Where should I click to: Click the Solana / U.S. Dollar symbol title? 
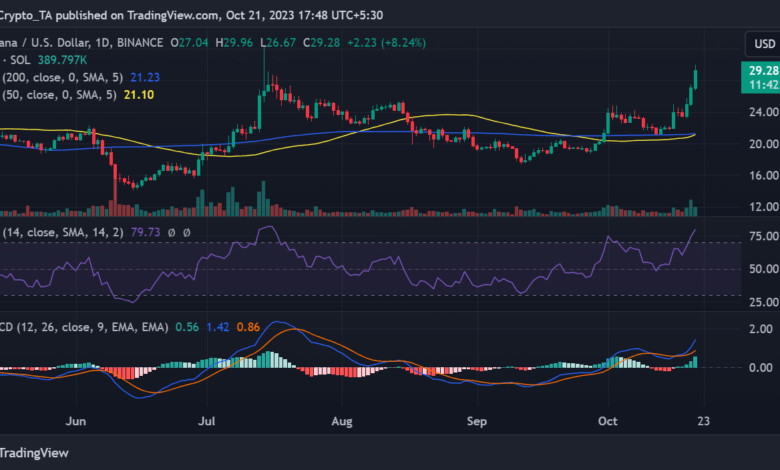[x=45, y=43]
